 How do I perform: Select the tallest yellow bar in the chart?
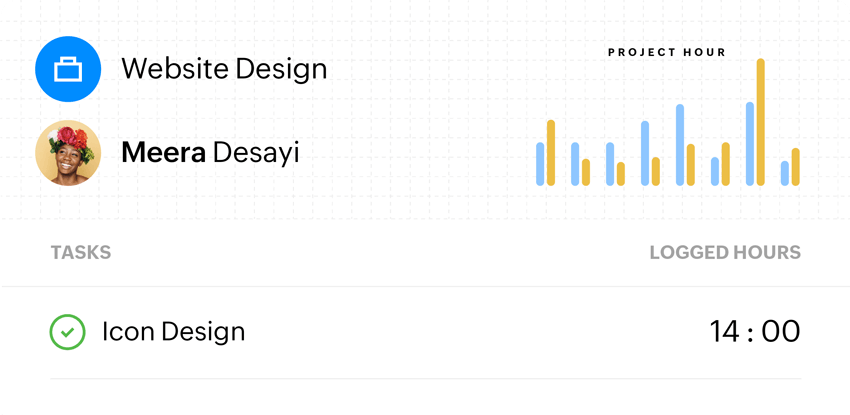[x=761, y=122]
